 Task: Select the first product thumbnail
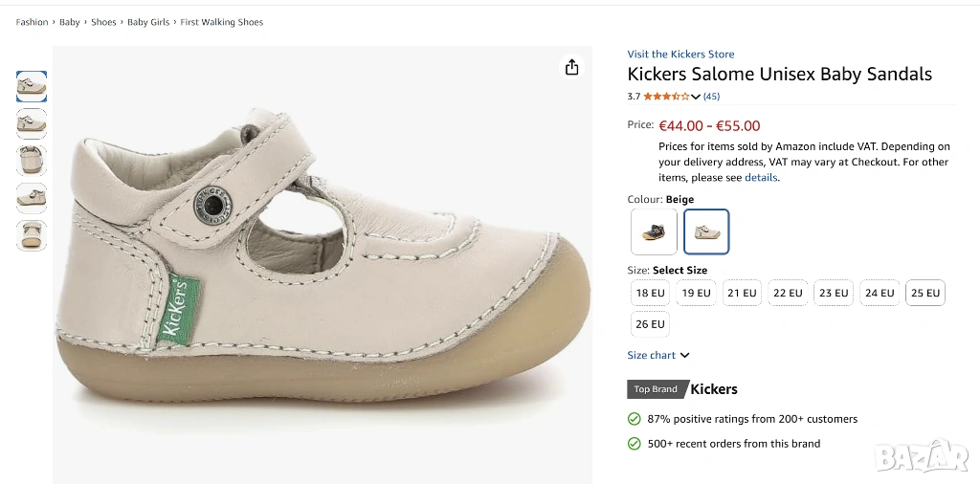coord(32,86)
